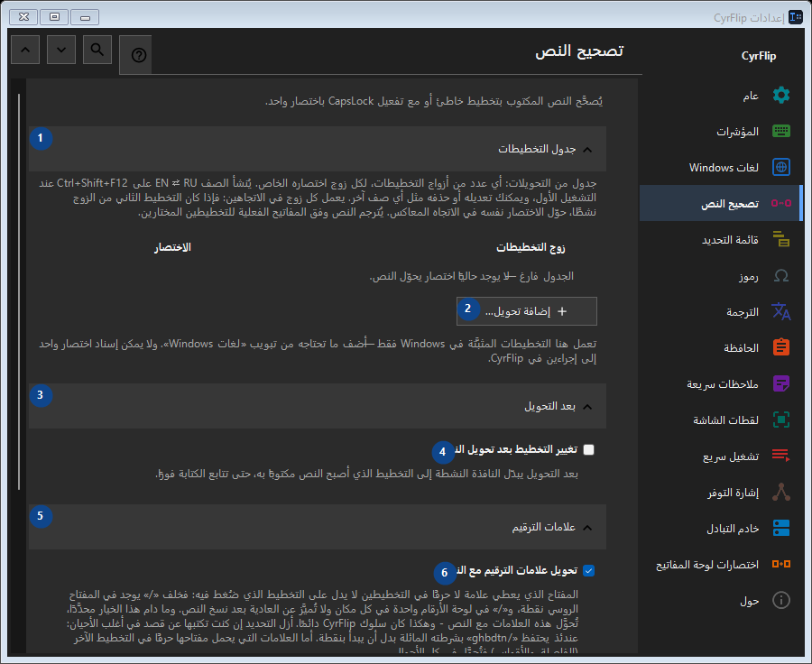Click the screenshots capture icon
812x664 pixels.
tap(781, 420)
